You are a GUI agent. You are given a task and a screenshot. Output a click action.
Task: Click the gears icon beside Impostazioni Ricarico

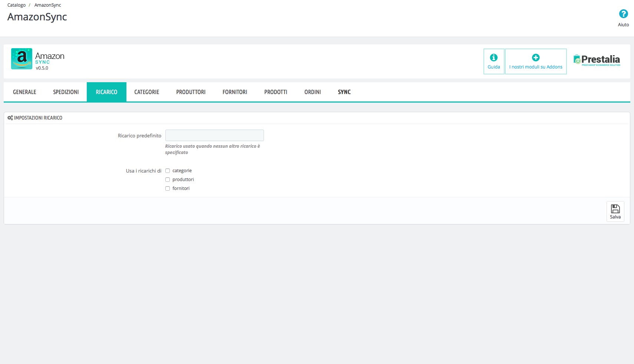tap(10, 118)
